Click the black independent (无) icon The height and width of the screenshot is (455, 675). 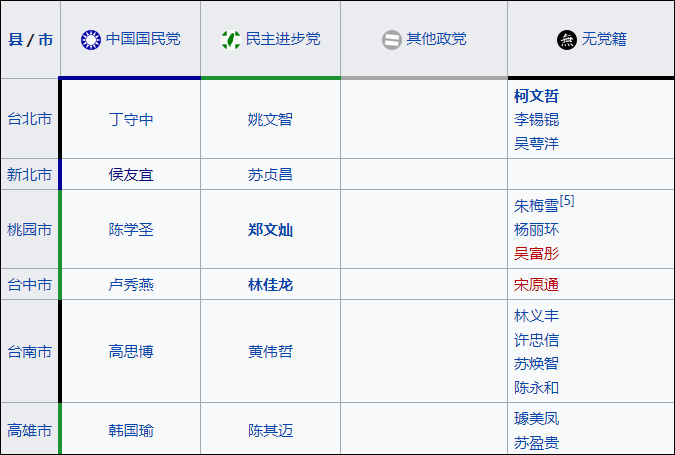coord(567,40)
